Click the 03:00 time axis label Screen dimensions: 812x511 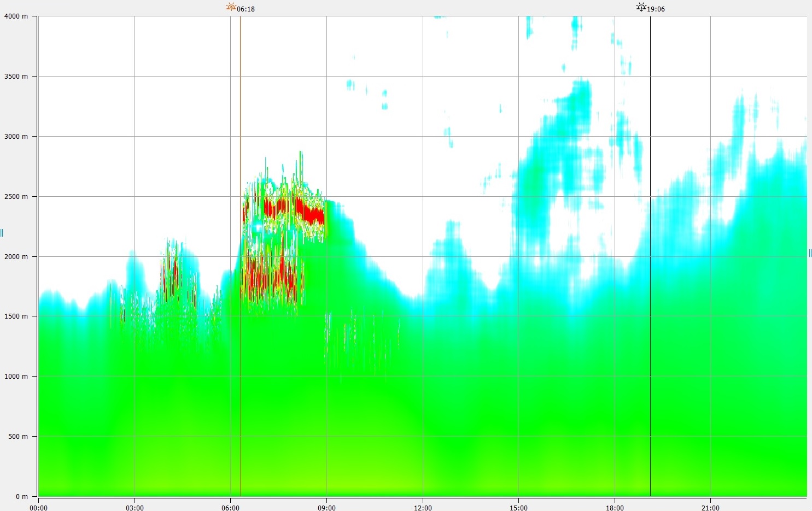(135, 508)
